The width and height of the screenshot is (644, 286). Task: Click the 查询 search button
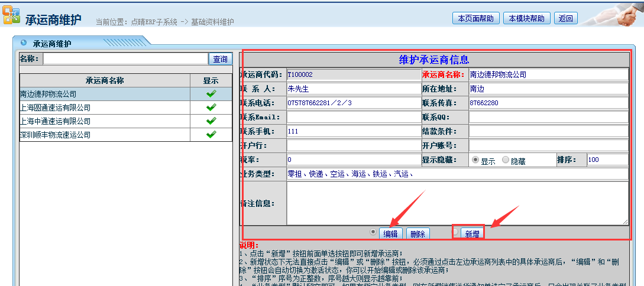coord(220,59)
